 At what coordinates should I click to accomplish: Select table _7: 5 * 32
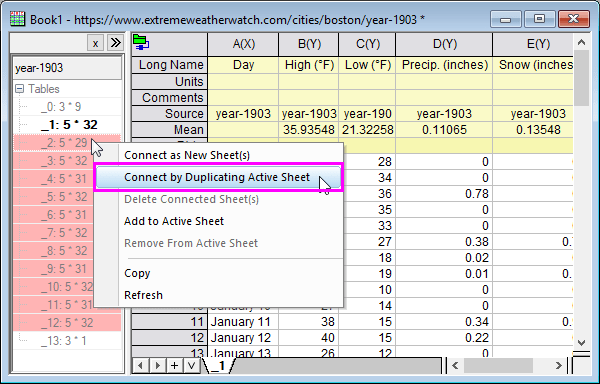tap(64, 233)
